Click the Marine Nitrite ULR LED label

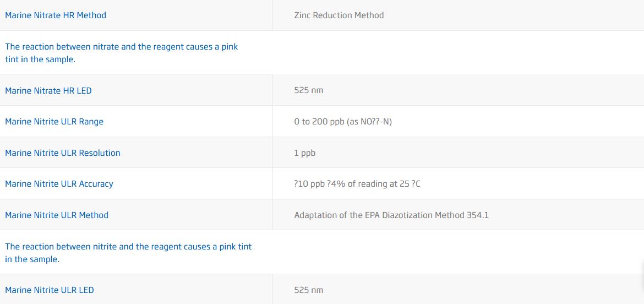50,290
